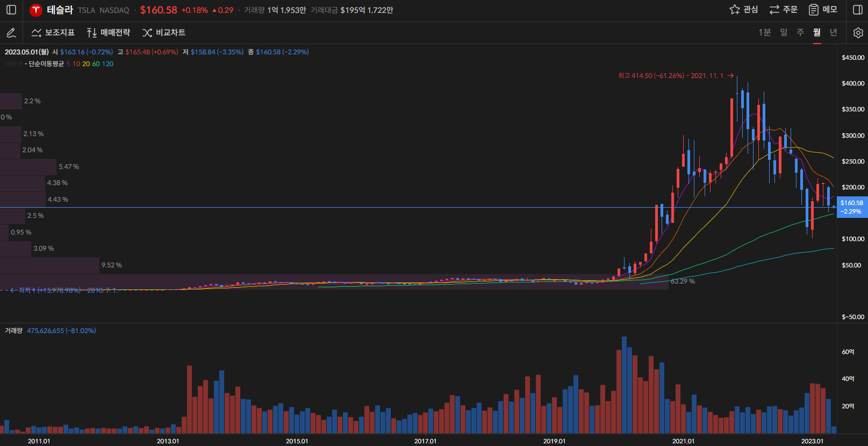
Task: Select 월 monthly interval tab
Action: click(x=817, y=33)
